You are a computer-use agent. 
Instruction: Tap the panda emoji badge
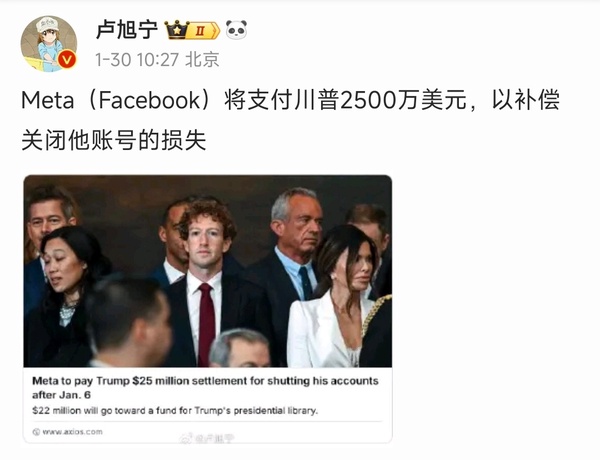tap(236, 30)
